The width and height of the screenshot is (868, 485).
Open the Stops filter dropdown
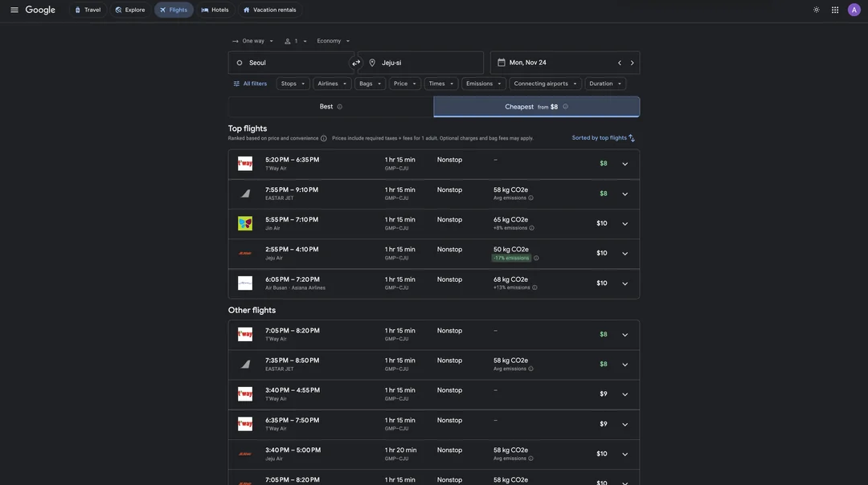pos(293,84)
